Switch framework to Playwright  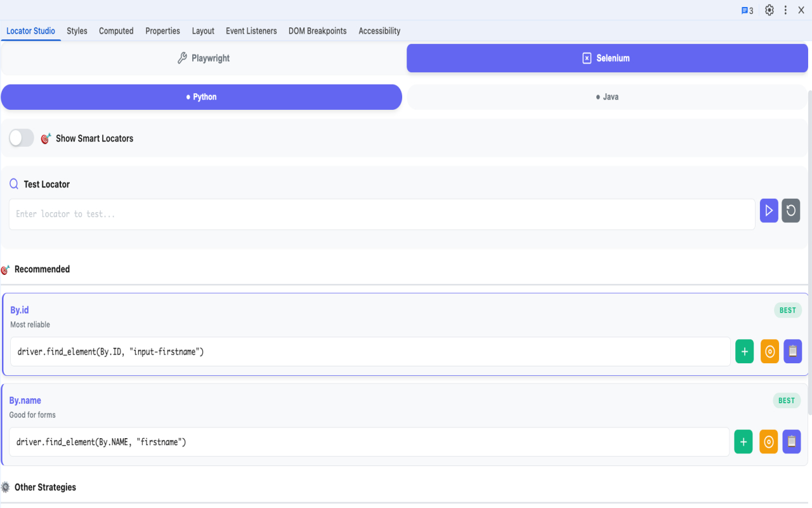pyautogui.click(x=203, y=58)
